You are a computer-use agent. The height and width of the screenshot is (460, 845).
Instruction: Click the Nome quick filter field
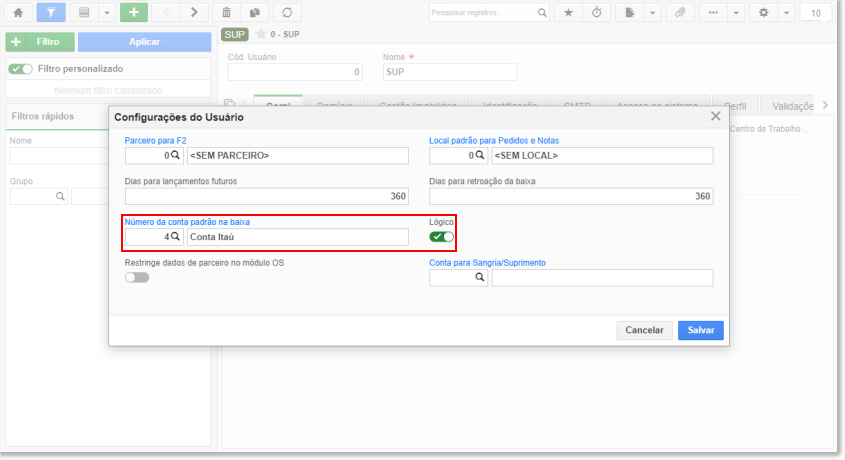(x=59, y=156)
